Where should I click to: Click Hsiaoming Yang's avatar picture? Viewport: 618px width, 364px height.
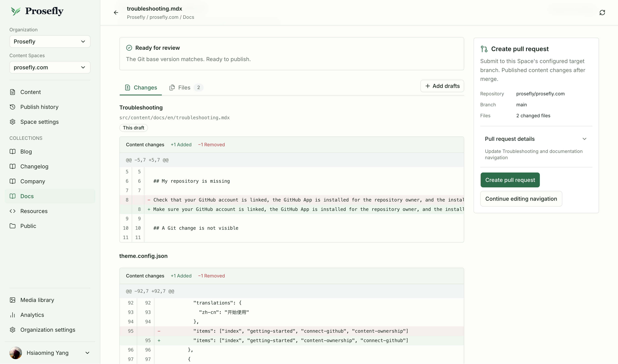tap(16, 353)
